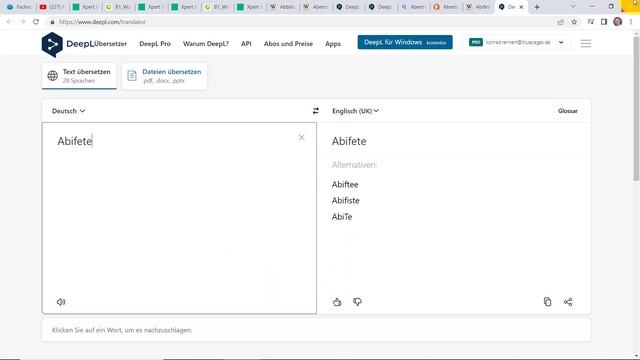
Task: Swap source and target languages
Action: 316,111
